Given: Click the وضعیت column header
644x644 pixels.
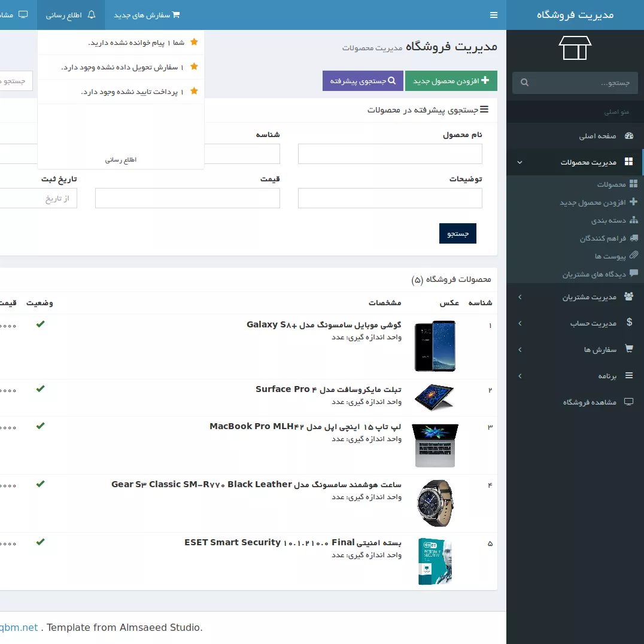Looking at the screenshot, I should click(40, 303).
